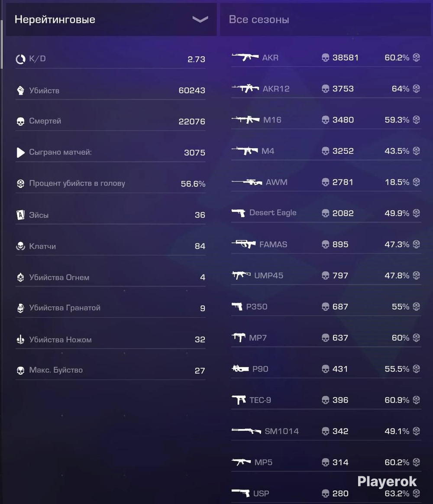The height and width of the screenshot is (504, 433).
Task: Click the P90 weapon icon
Action: [240, 368]
